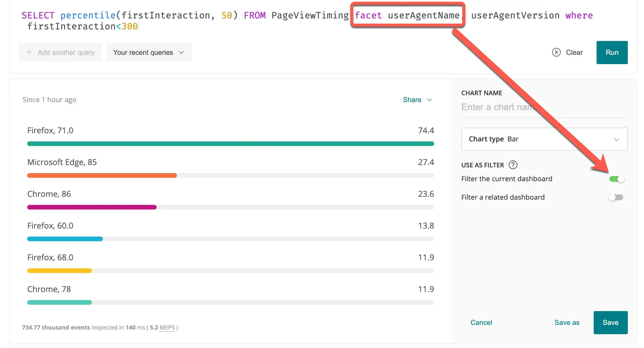Cancel the chart editing
Image resolution: width=644 pixels, height=348 pixels.
click(x=481, y=323)
